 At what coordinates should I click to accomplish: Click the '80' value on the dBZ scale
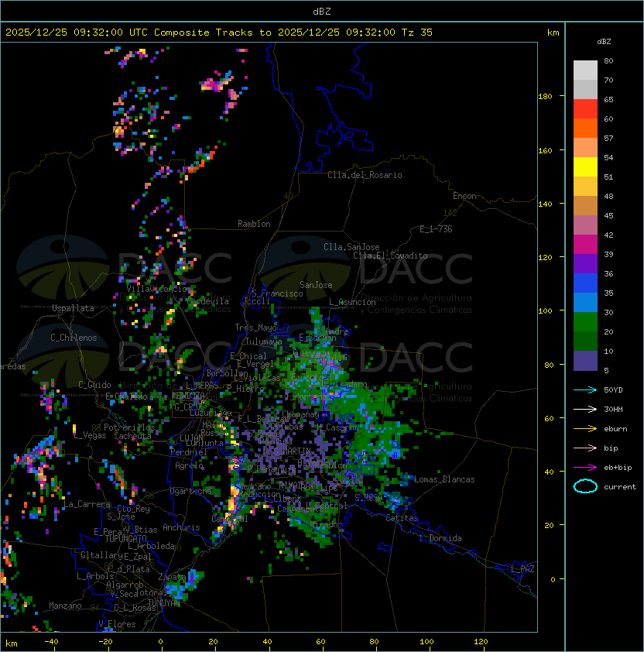(x=608, y=60)
